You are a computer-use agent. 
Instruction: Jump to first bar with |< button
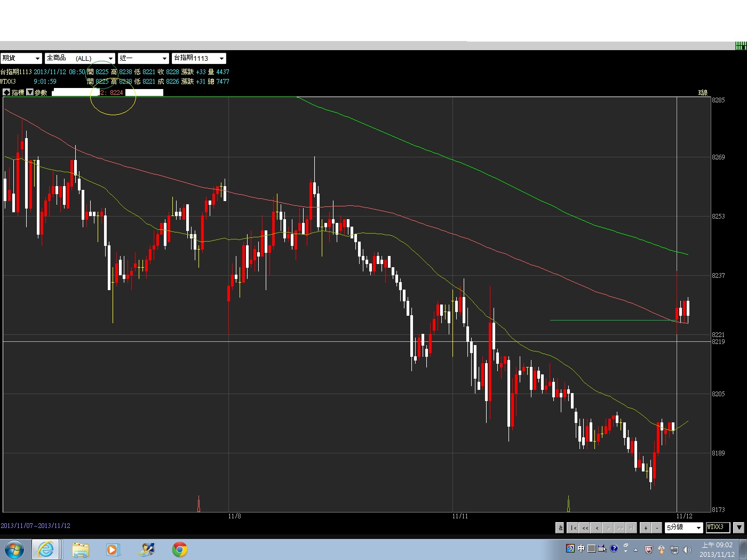[573, 527]
